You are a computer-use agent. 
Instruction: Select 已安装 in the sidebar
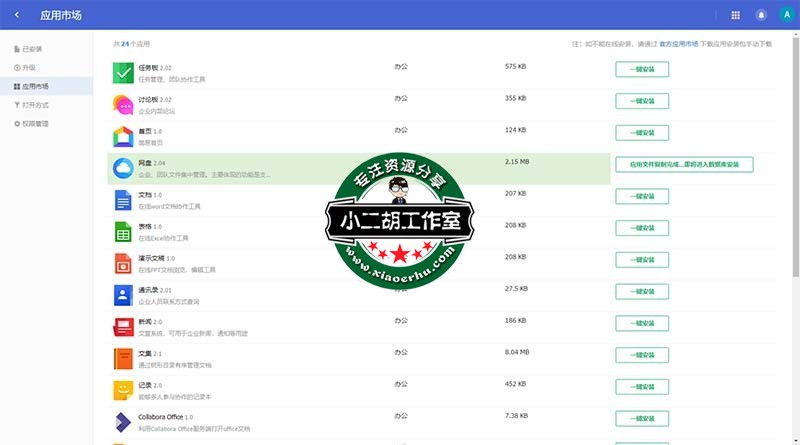[x=31, y=49]
